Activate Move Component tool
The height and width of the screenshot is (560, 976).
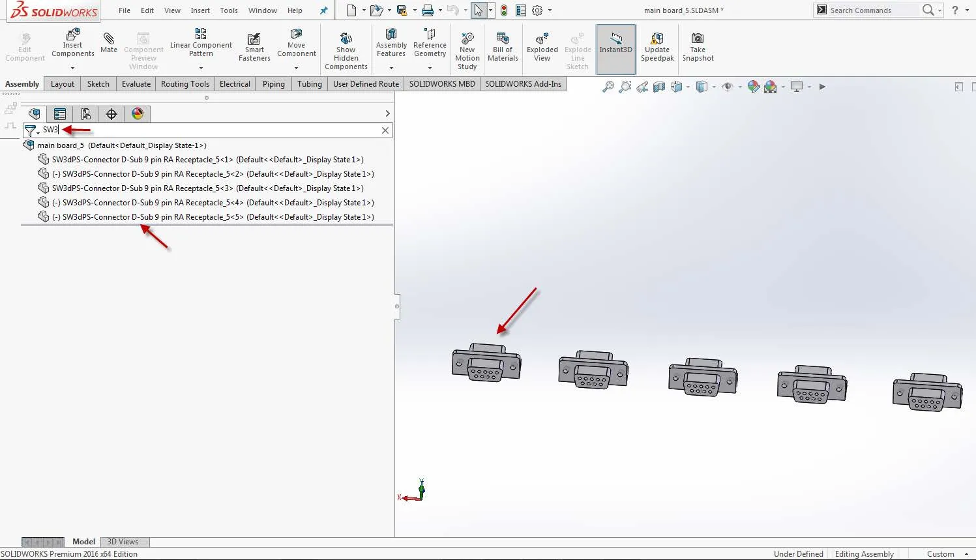(x=297, y=43)
